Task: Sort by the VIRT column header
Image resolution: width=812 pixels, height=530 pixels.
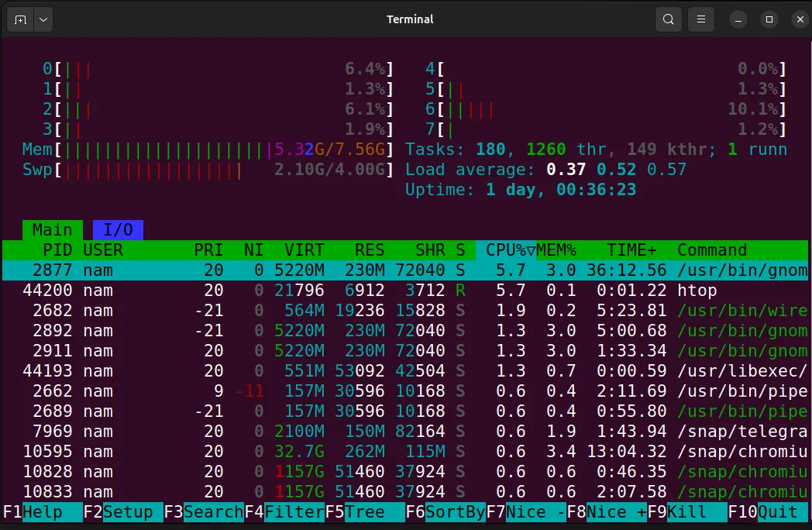Action: [304, 250]
